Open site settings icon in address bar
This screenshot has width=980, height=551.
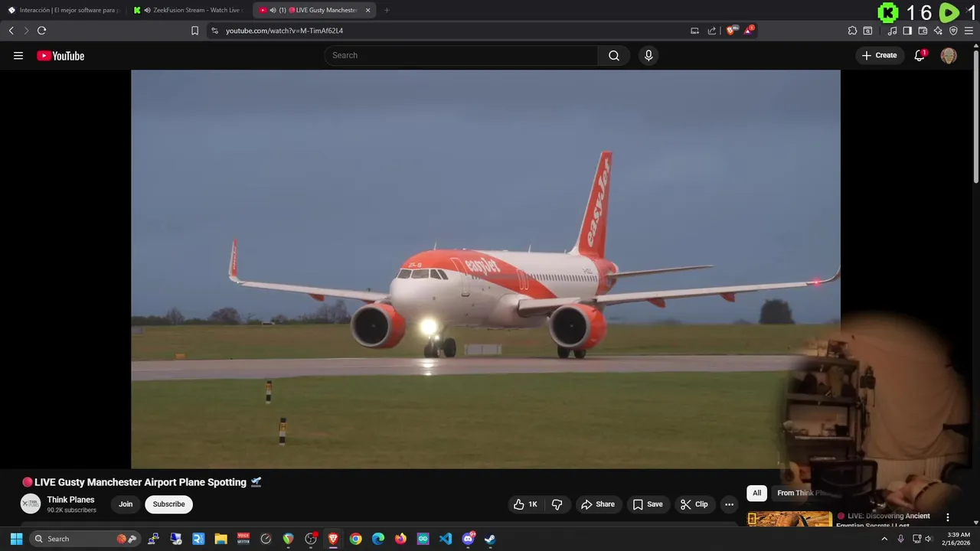[214, 31]
